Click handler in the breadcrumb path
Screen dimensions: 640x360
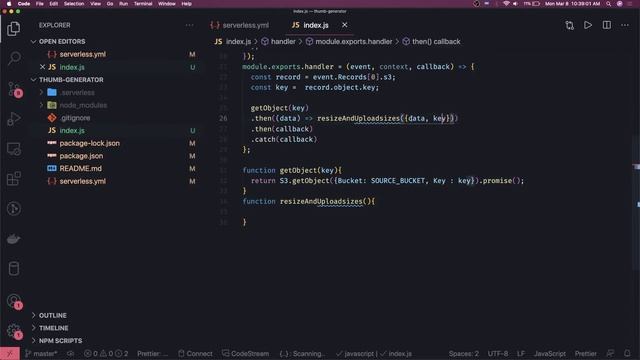point(283,42)
